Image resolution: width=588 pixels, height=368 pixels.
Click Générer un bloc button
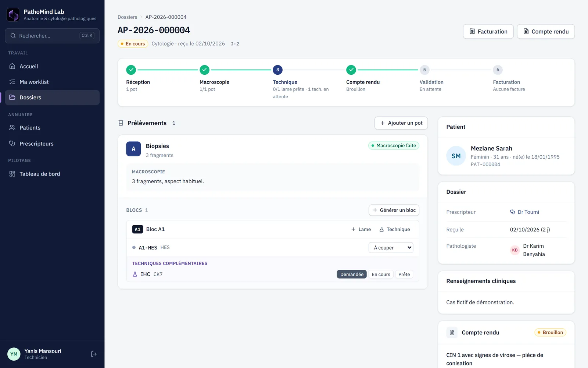(x=394, y=210)
